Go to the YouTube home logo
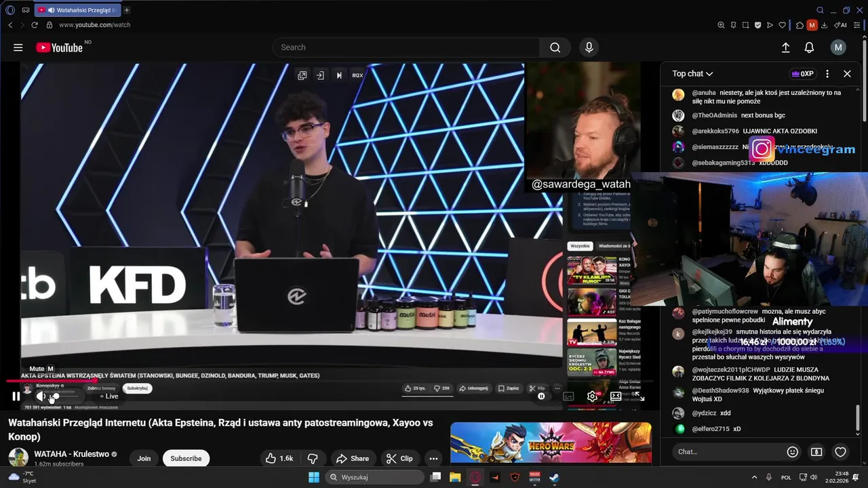The height and width of the screenshot is (488, 868). [59, 47]
